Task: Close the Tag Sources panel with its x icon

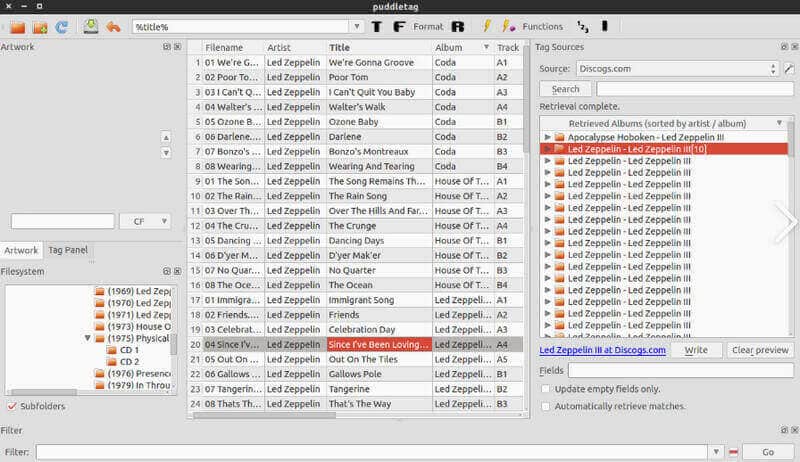Action: point(794,47)
